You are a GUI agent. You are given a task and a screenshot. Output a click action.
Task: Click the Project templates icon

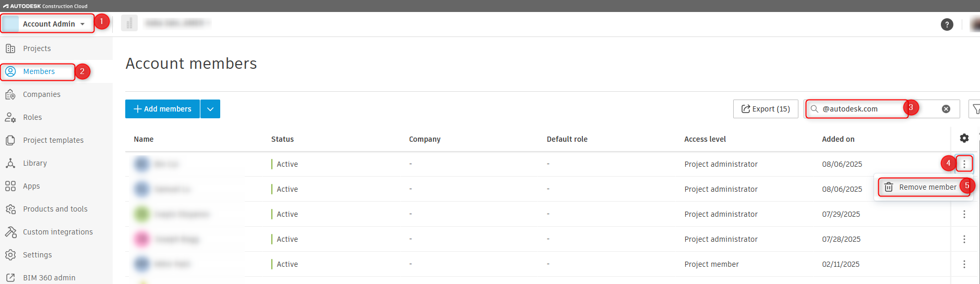[10, 140]
